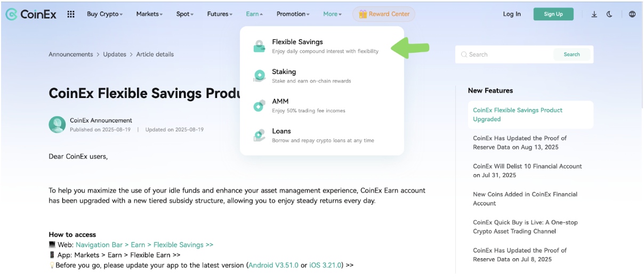The image size is (644, 280).
Task: Click the Staking icon
Action: point(260,76)
